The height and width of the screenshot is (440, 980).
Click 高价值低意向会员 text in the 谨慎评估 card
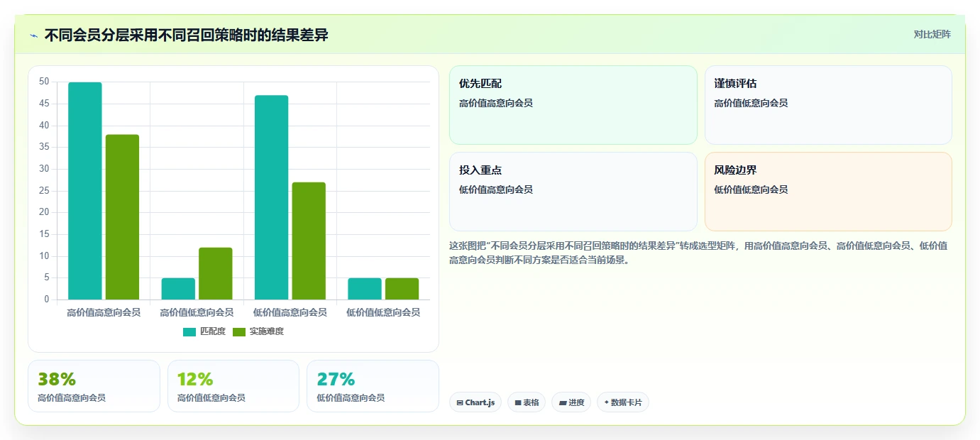[x=751, y=103]
